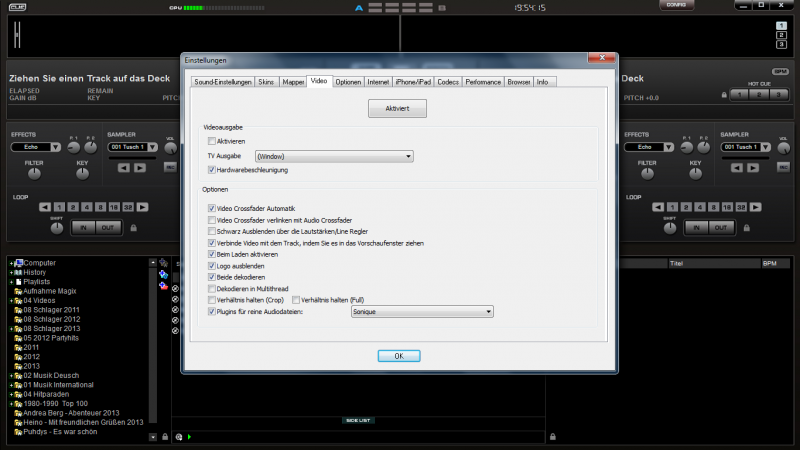Click the SIDE LIST button
800x450 pixels.
coord(358,420)
